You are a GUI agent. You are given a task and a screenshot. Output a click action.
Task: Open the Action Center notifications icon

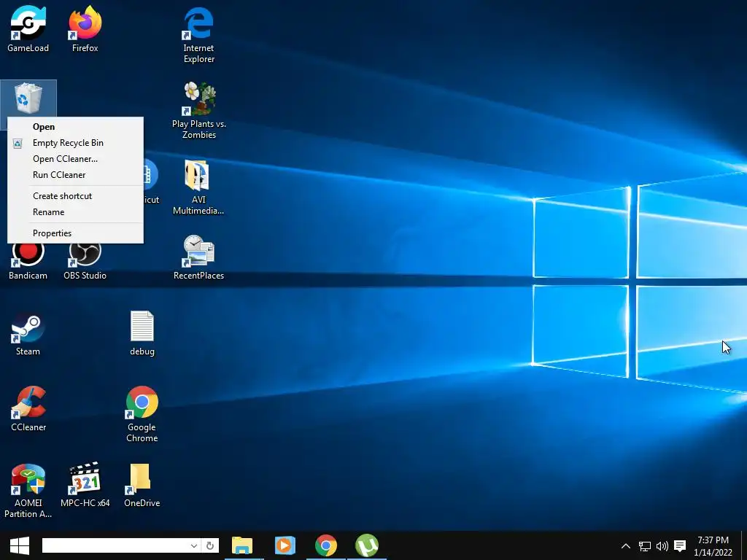[680, 546]
